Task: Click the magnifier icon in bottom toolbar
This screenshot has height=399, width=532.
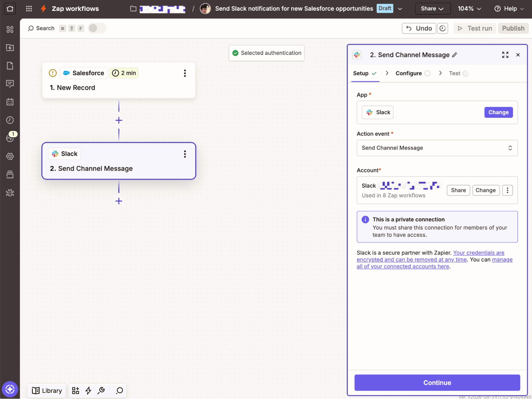Action: pos(119,390)
